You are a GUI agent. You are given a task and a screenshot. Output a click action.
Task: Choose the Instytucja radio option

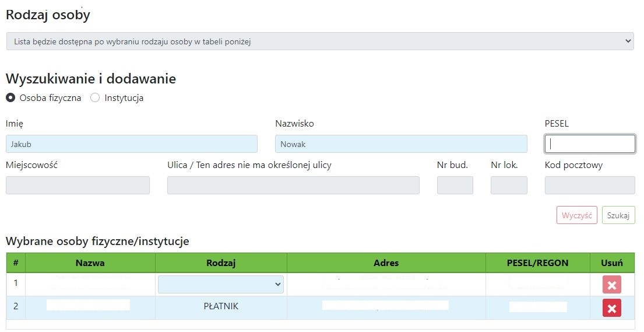tap(95, 98)
